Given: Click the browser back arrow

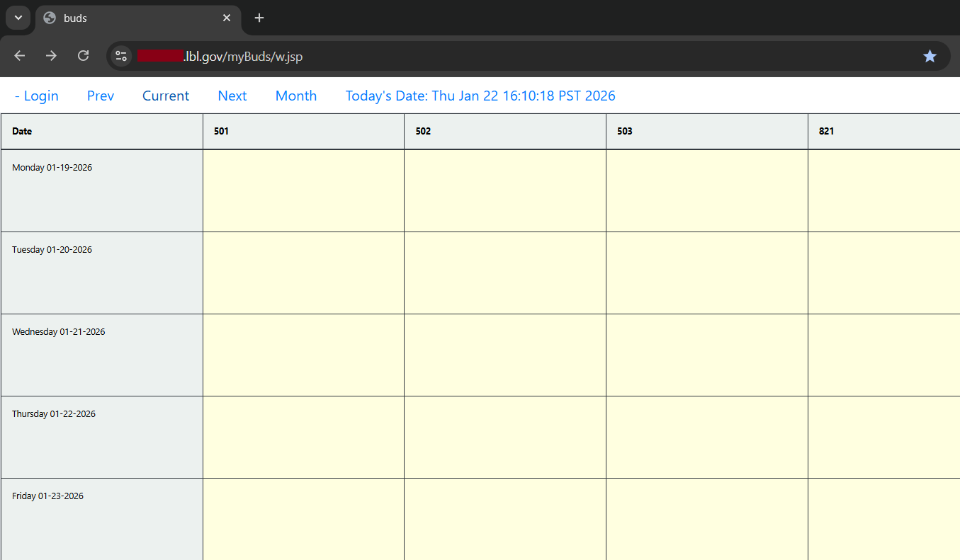Looking at the screenshot, I should coord(20,56).
